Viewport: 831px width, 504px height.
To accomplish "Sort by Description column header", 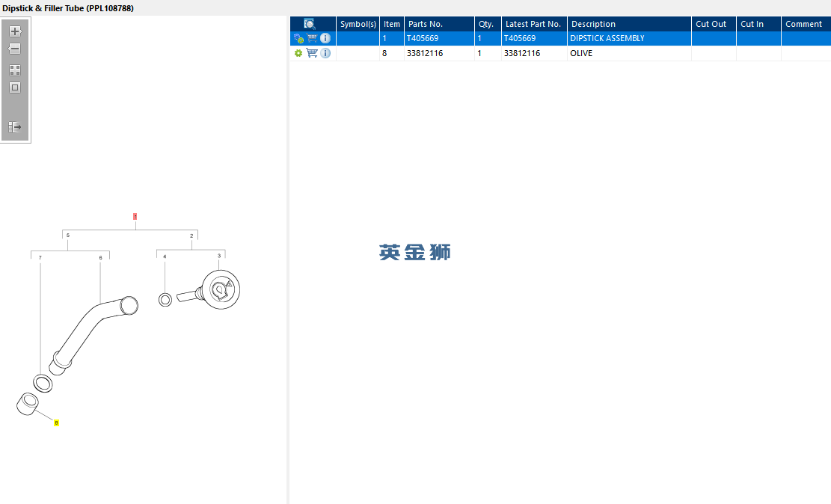I will tap(629, 24).
